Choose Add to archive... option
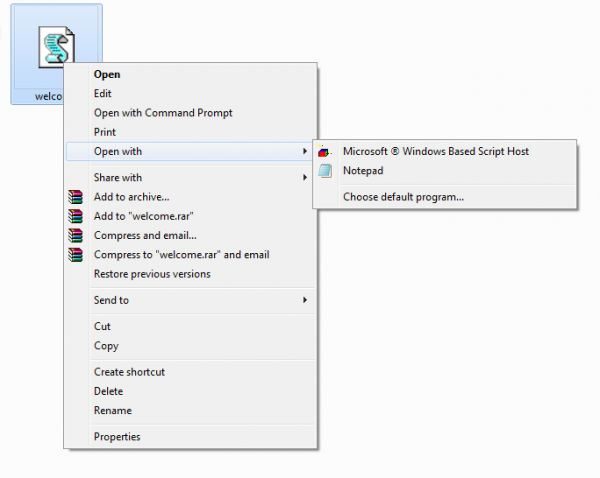Screen dimensions: 600x478 [x=190, y=197]
